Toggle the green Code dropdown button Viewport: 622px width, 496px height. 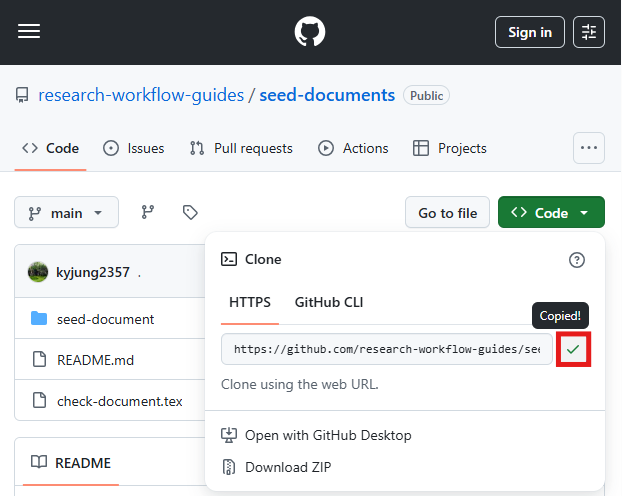[551, 212]
